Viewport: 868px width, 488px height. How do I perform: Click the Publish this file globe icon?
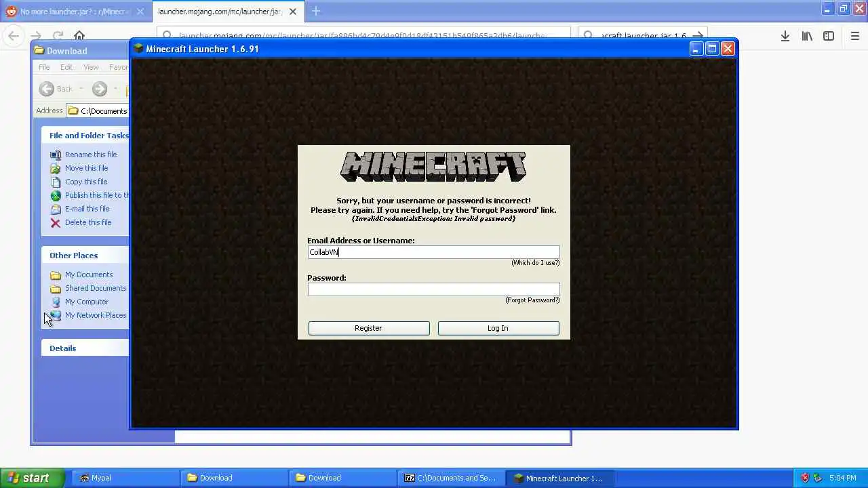click(x=56, y=195)
